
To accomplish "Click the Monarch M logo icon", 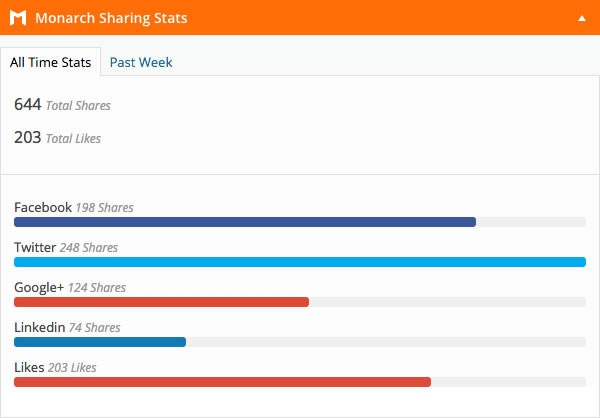I will pos(18,18).
